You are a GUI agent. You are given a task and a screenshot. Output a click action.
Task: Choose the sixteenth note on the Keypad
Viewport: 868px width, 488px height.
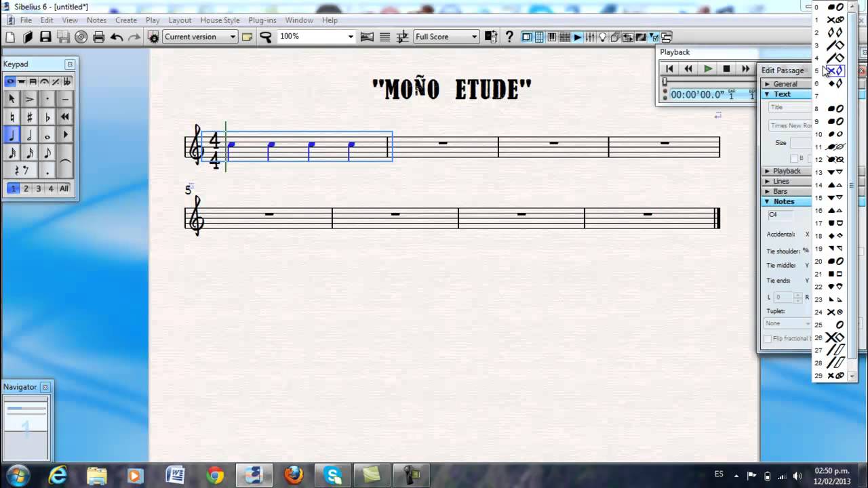[30, 154]
